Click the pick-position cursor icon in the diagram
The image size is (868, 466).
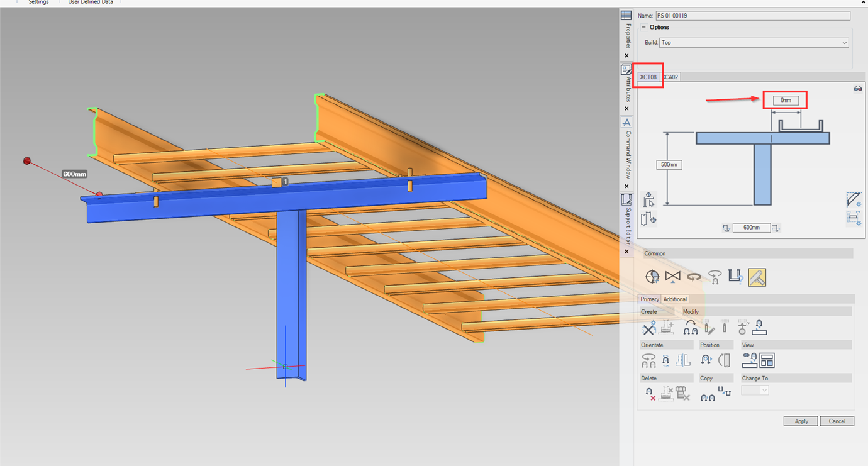coord(648,200)
